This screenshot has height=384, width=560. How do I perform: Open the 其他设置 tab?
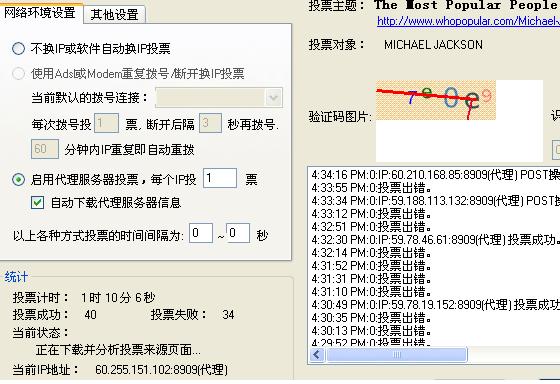pyautogui.click(x=114, y=15)
